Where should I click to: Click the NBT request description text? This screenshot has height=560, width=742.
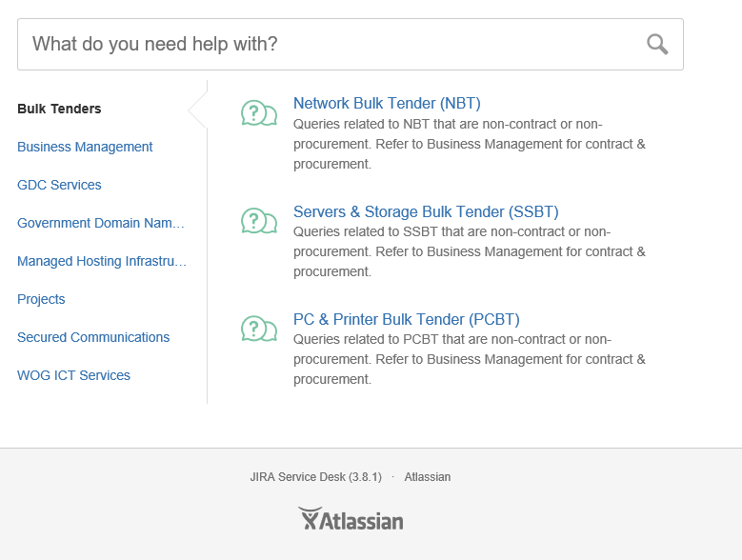pyautogui.click(x=469, y=144)
